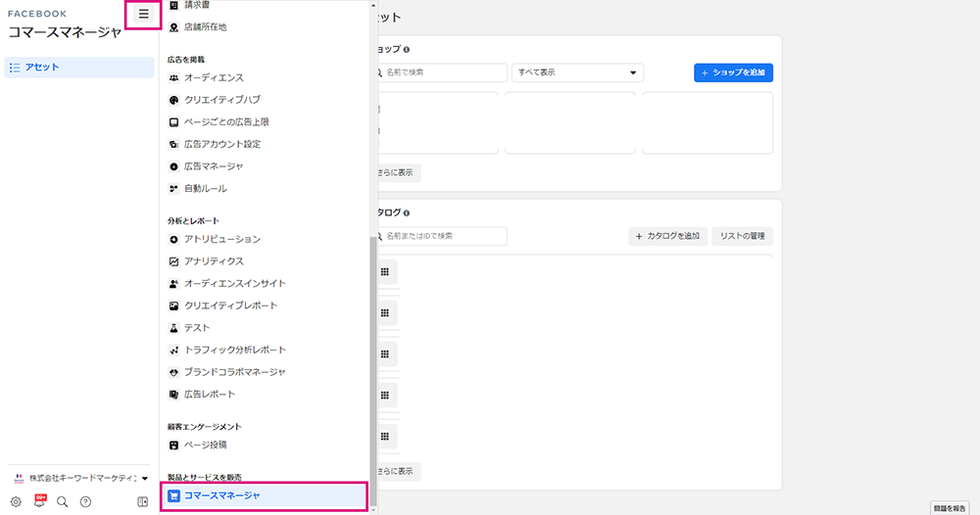
Task: Click the ショップを追加 button
Action: pos(733,72)
